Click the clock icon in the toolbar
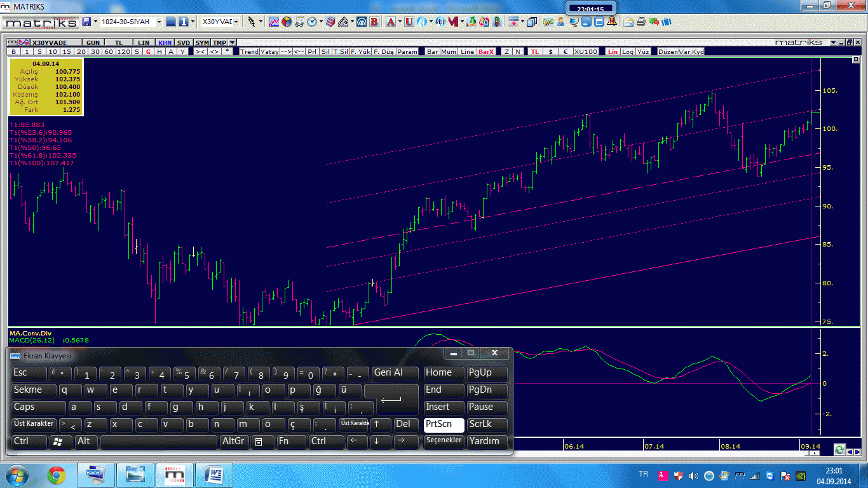The image size is (868, 488). tap(312, 22)
